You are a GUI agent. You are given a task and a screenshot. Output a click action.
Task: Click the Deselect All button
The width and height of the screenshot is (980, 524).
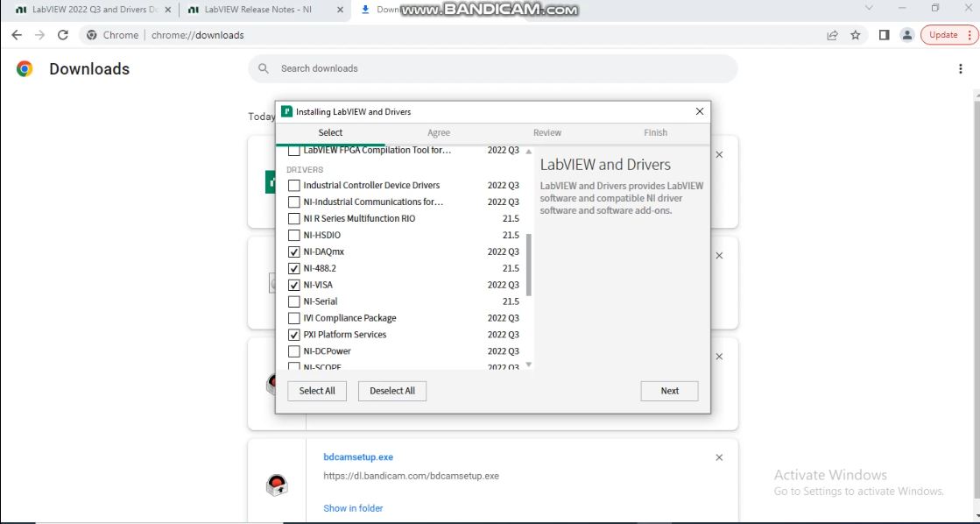[391, 391]
